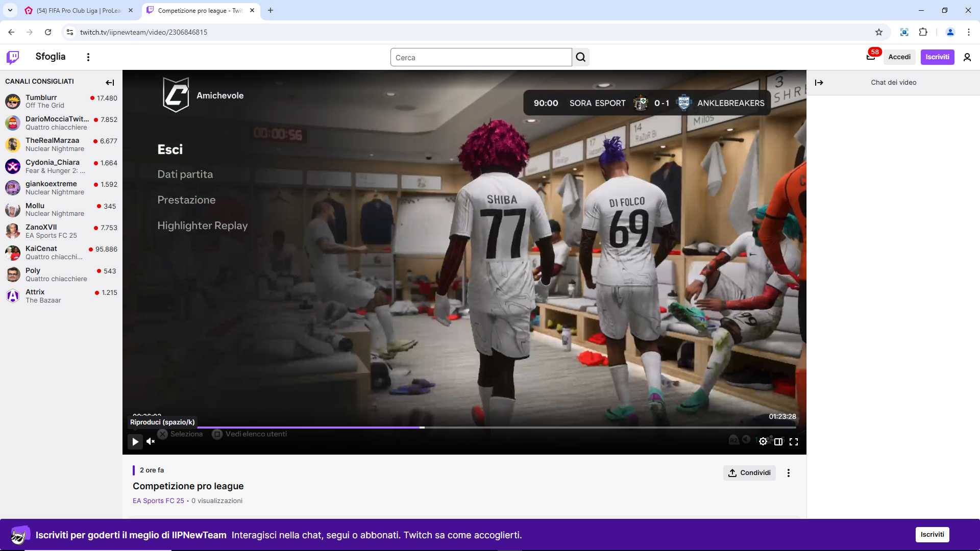Focus the Cerca search field
This screenshot has width=980, height=551.
[481, 57]
